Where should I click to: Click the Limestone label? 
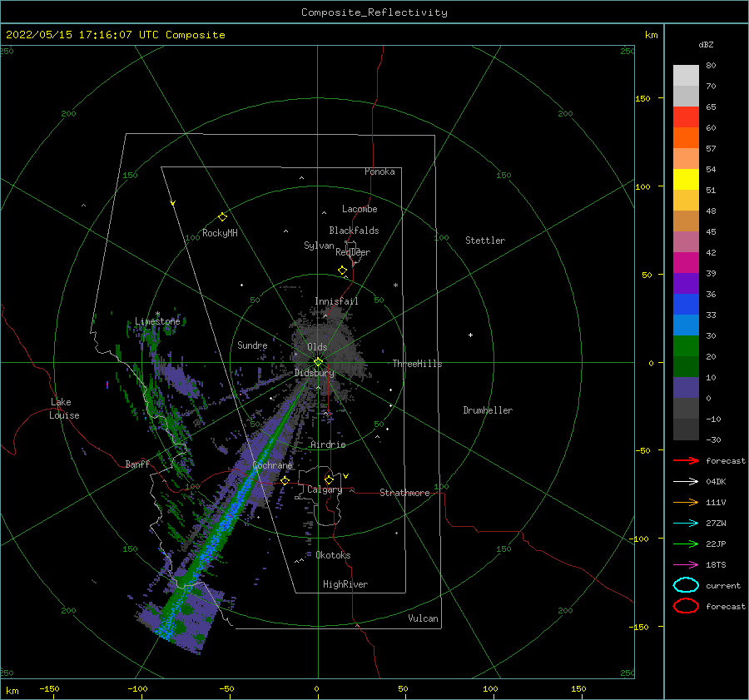[157, 321]
